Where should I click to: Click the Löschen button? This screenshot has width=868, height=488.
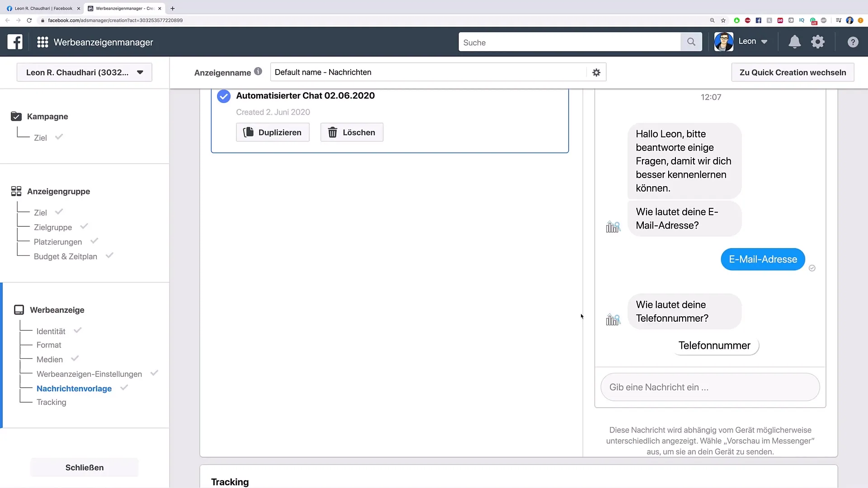352,132
